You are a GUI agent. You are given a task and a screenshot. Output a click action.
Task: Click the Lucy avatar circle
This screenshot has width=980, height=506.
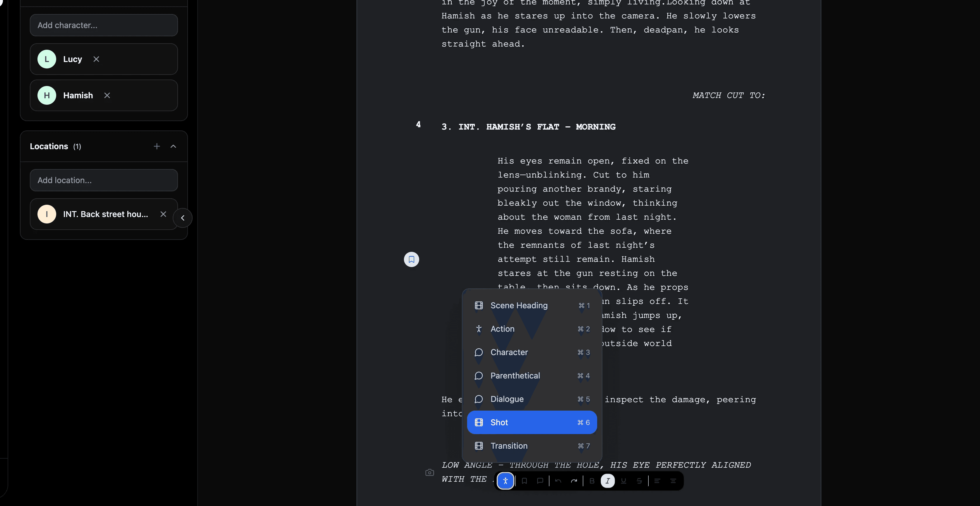pos(47,59)
